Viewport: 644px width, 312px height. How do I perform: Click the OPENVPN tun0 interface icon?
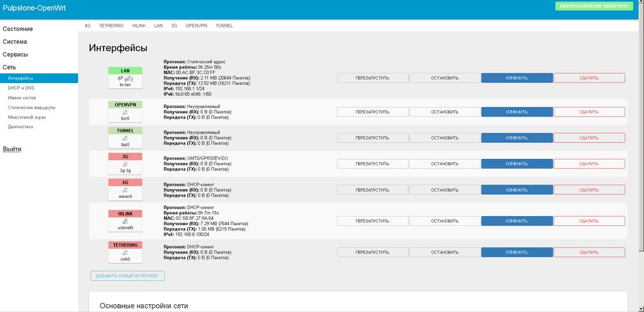[125, 112]
